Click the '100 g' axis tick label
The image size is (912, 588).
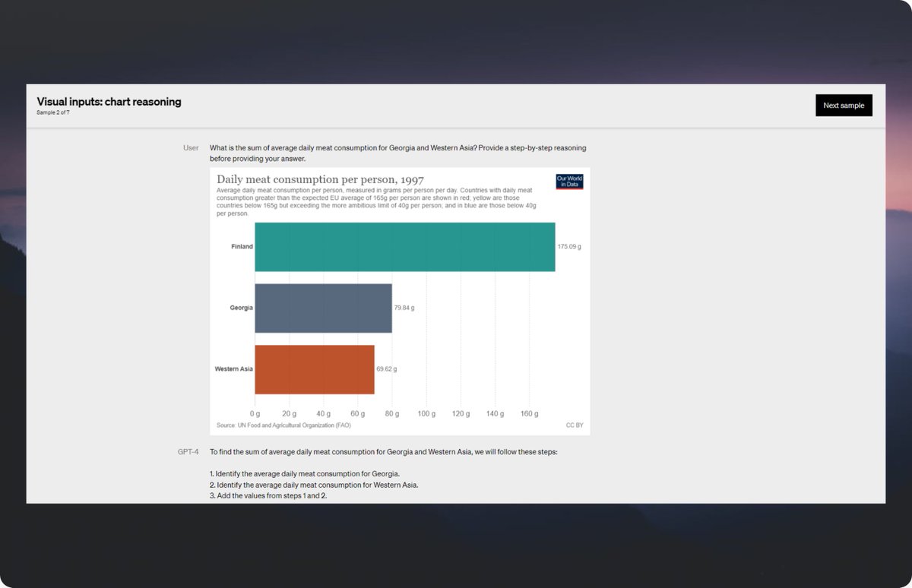click(x=426, y=414)
